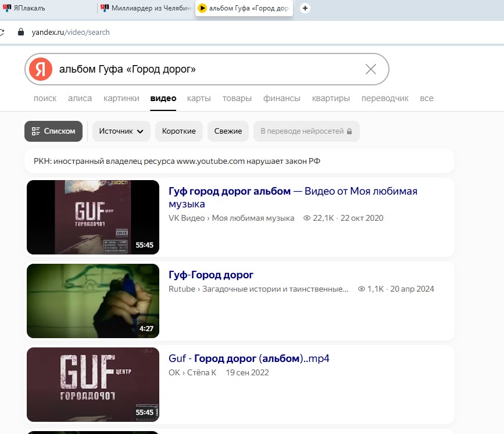Click OK › Стёпа К source

click(x=192, y=372)
